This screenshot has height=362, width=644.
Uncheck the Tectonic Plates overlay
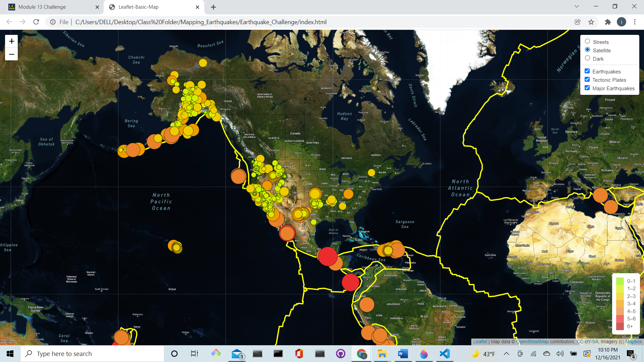[587, 79]
